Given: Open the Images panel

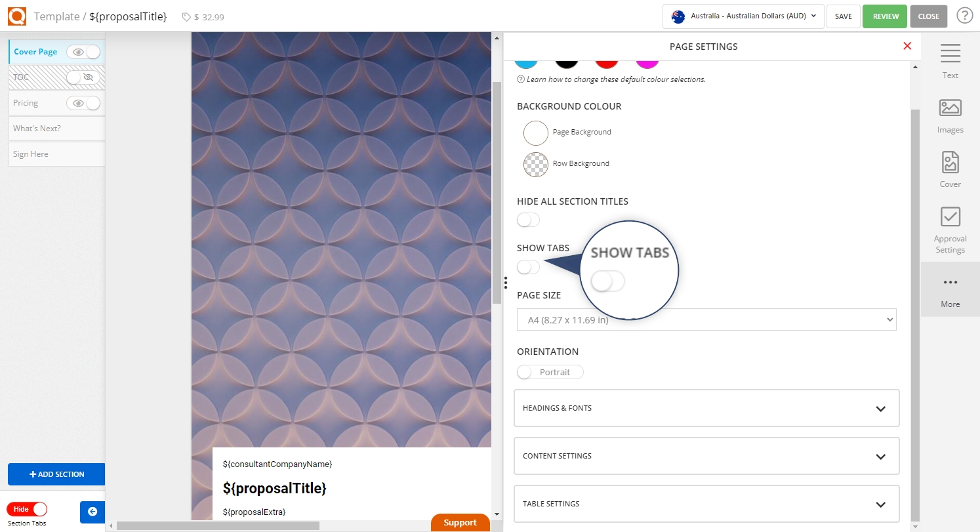Looking at the screenshot, I should point(950,115).
